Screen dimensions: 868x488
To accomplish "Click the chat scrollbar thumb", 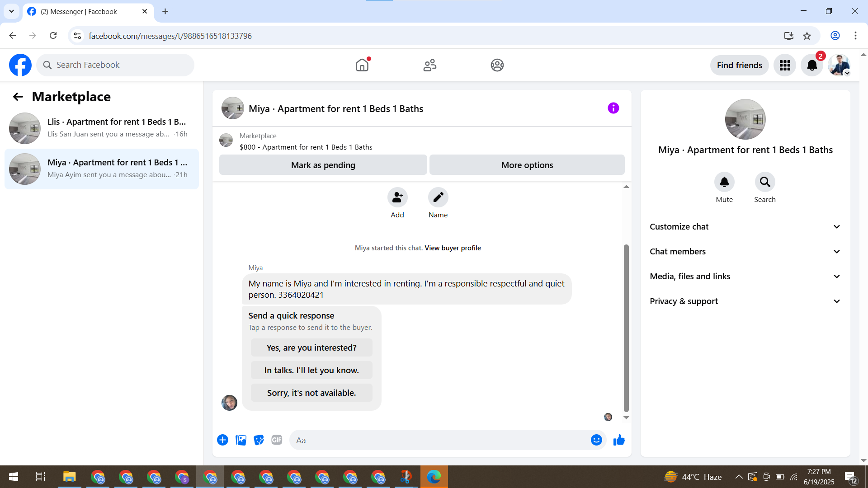I will 626,328.
